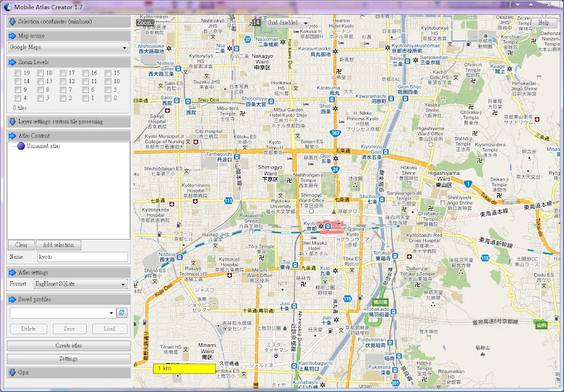The image size is (564, 392).
Task: Enable zoom level 14 checkbox
Action: pyautogui.click(x=18, y=82)
